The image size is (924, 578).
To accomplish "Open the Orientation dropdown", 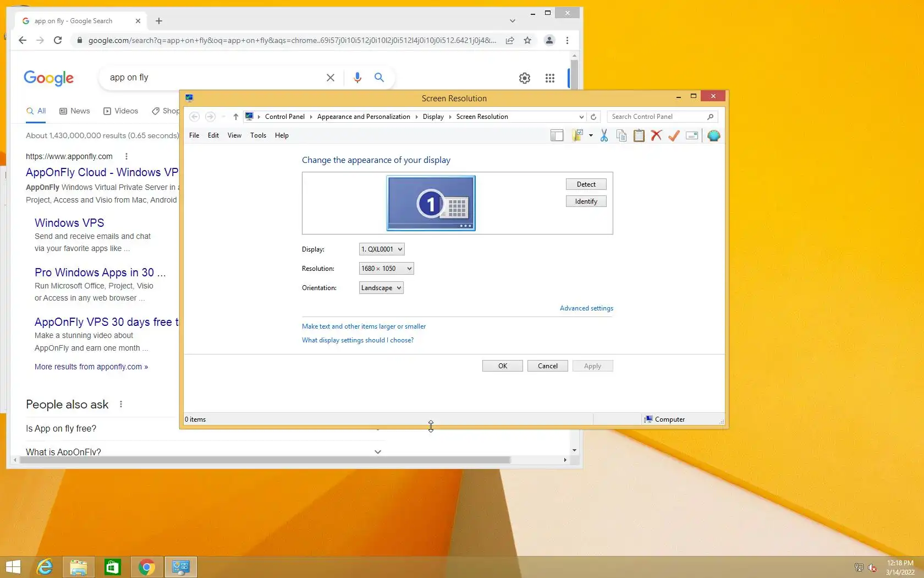I will coord(381,288).
